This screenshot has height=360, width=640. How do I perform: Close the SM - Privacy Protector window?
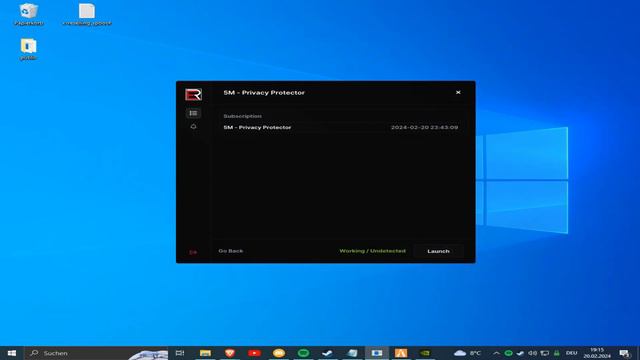(458, 93)
